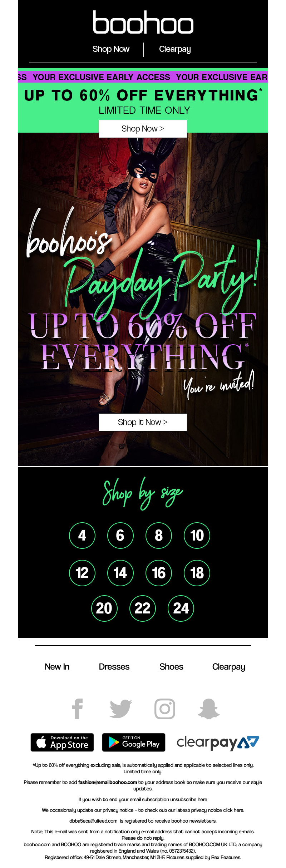
Task: Open the Dresses footer link
Action: [114, 667]
